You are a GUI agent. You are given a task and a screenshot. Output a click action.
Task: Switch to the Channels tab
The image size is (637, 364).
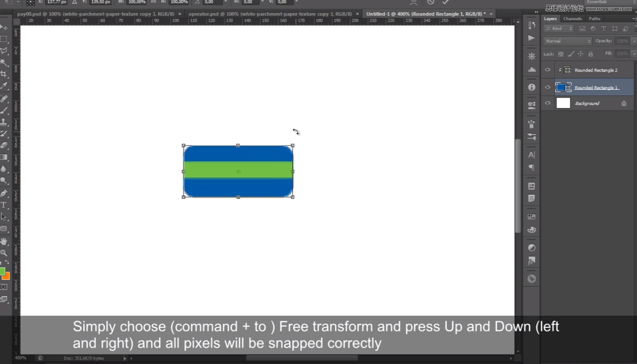(572, 18)
